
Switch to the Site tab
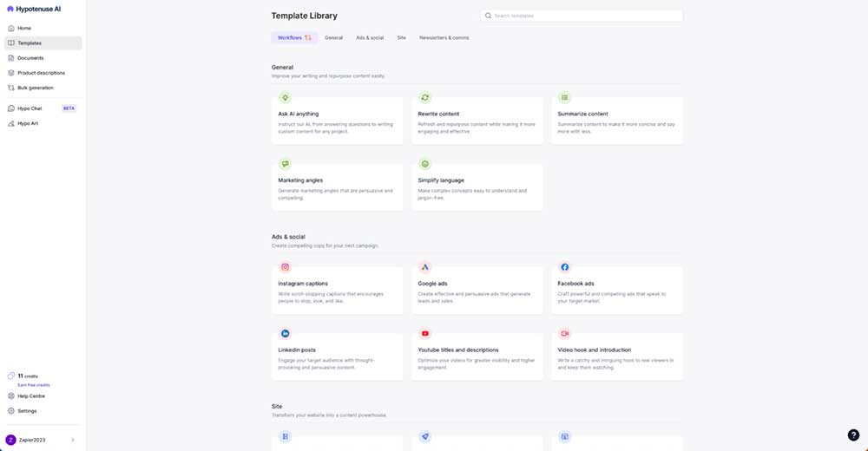401,37
